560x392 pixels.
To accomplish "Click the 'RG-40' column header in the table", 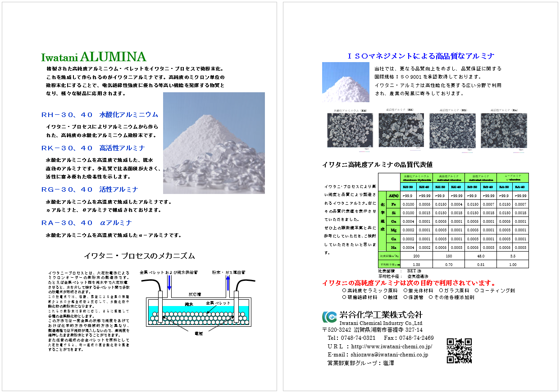I will tap(488, 187).
